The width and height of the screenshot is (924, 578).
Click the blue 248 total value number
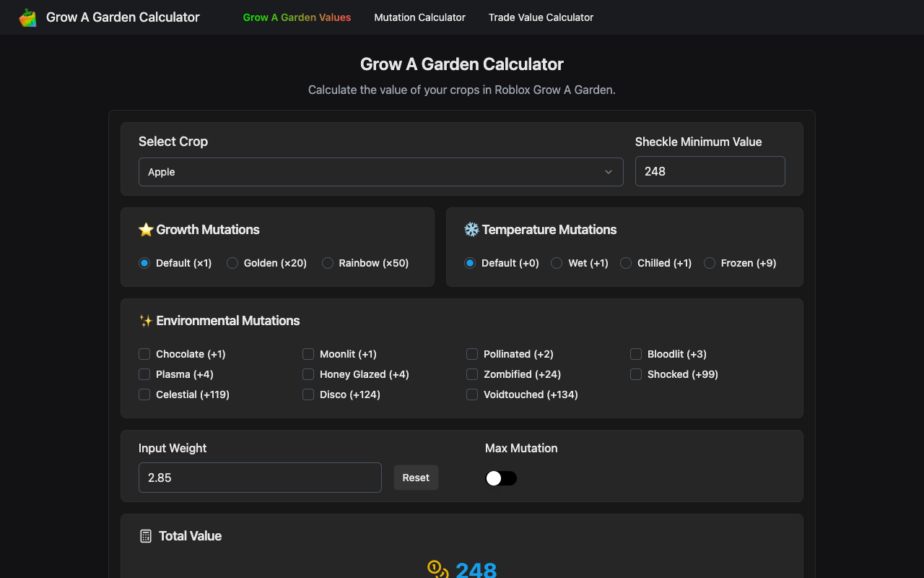point(476,569)
